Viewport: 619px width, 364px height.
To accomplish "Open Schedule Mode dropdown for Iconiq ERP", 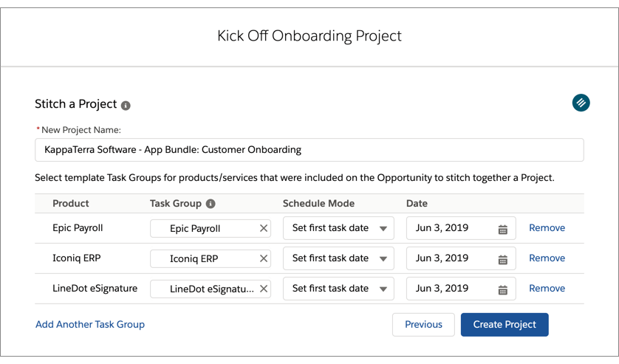I will click(x=338, y=258).
